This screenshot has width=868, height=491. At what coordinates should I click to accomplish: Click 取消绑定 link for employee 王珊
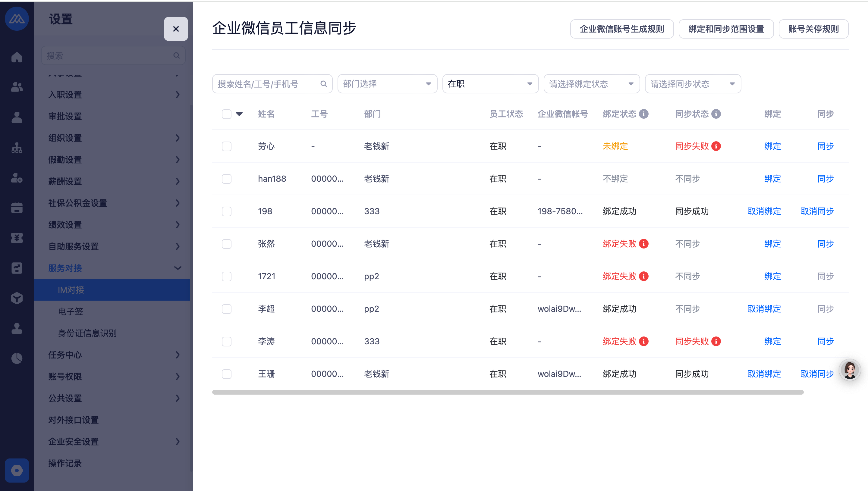click(x=764, y=374)
